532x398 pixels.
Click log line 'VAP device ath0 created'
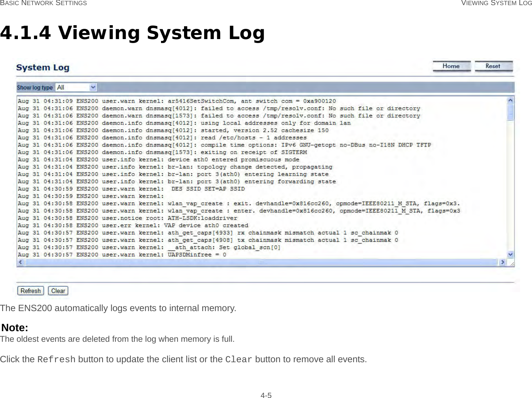click(x=133, y=225)
